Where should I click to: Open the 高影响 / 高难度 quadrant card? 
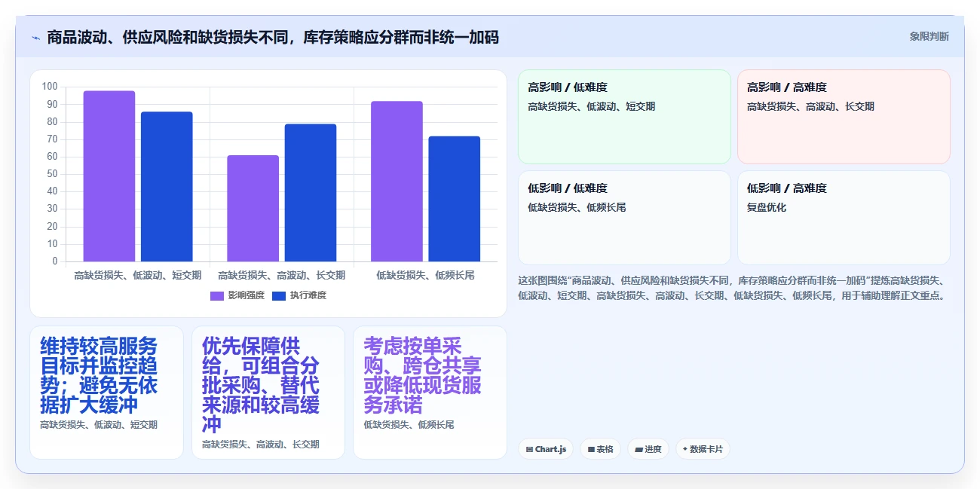click(844, 117)
